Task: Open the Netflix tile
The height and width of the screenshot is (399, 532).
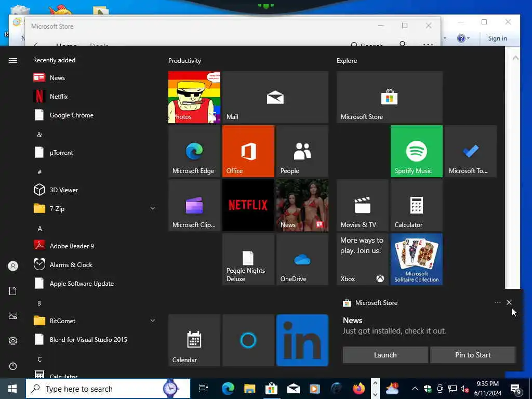Action: pyautogui.click(x=248, y=205)
